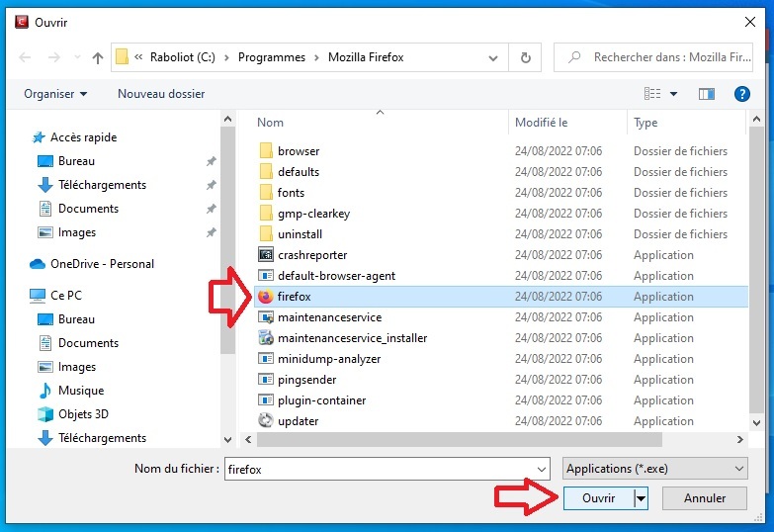Open recent locations dropdown arrow

77,57
